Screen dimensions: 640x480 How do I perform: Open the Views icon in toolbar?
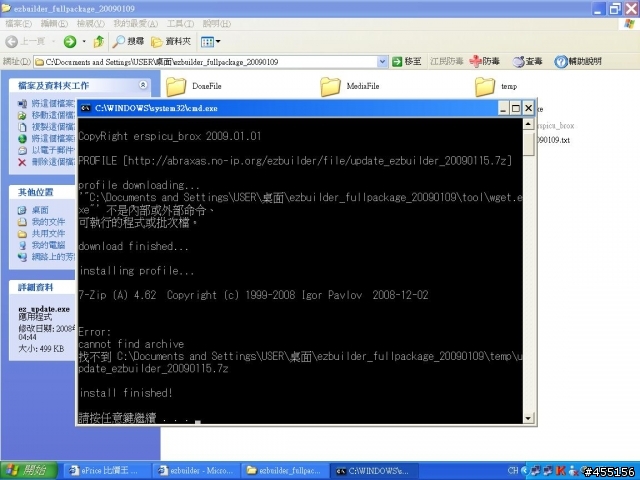click(x=207, y=42)
